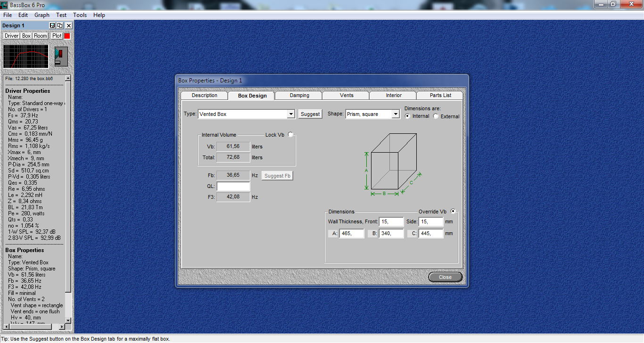Click the dimension A field showing 465
This screenshot has height=343, width=644.
point(352,233)
